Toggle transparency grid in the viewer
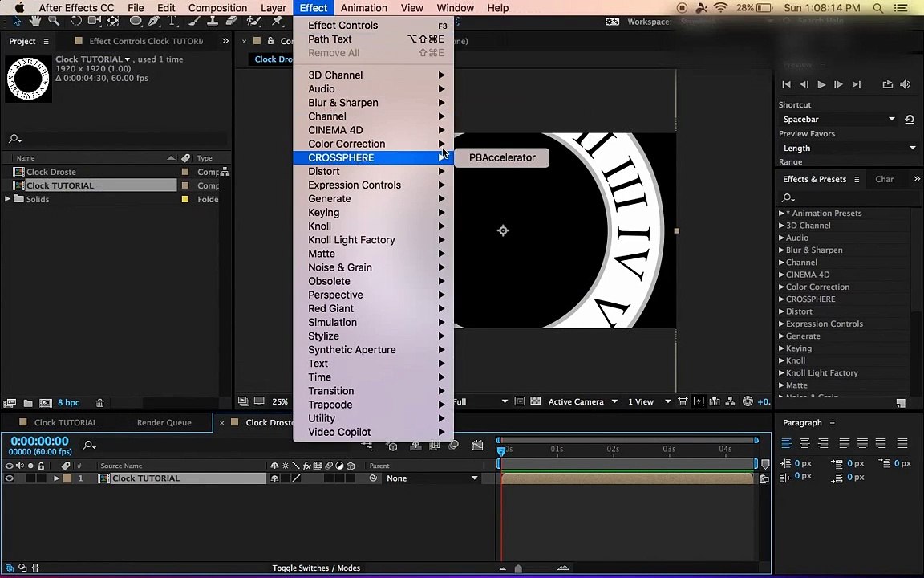This screenshot has height=578, width=924. 535,401
